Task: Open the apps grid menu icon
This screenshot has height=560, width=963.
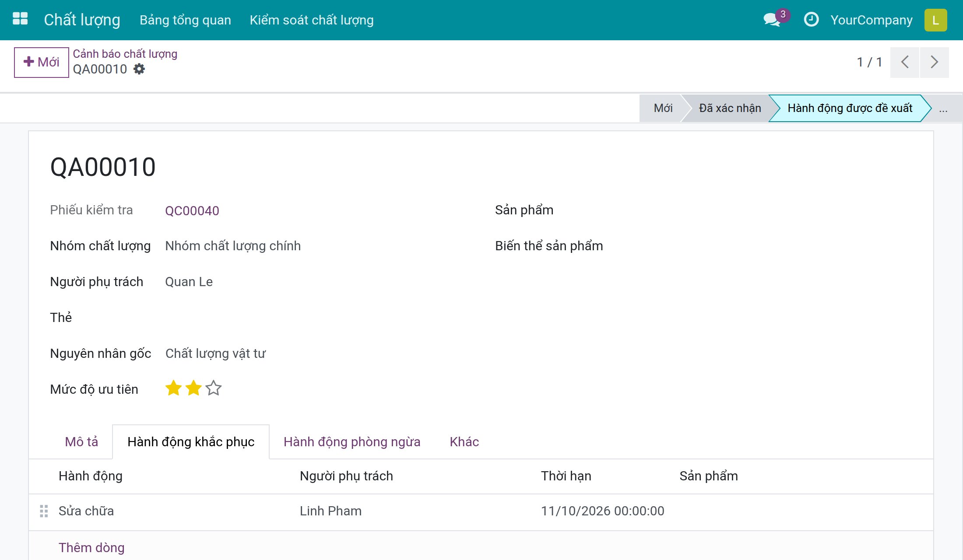Action: [x=20, y=19]
